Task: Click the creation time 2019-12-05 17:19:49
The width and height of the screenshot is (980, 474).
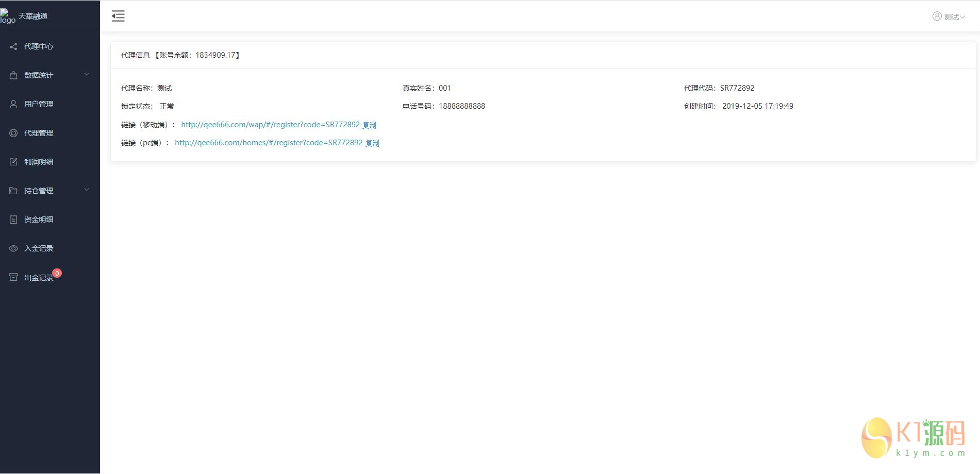Action: pyautogui.click(x=758, y=106)
